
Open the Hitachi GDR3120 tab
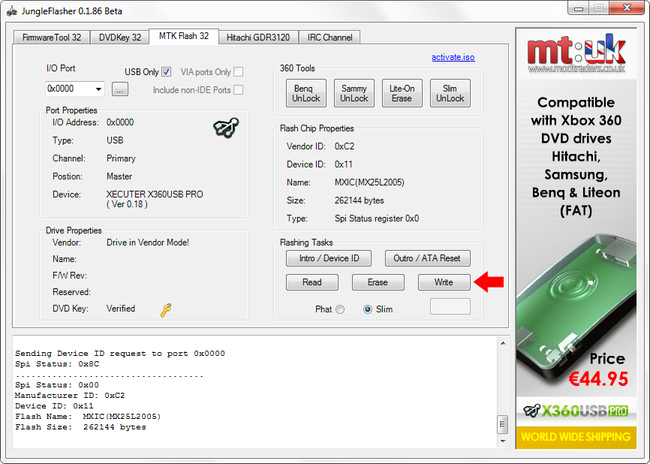point(258,37)
